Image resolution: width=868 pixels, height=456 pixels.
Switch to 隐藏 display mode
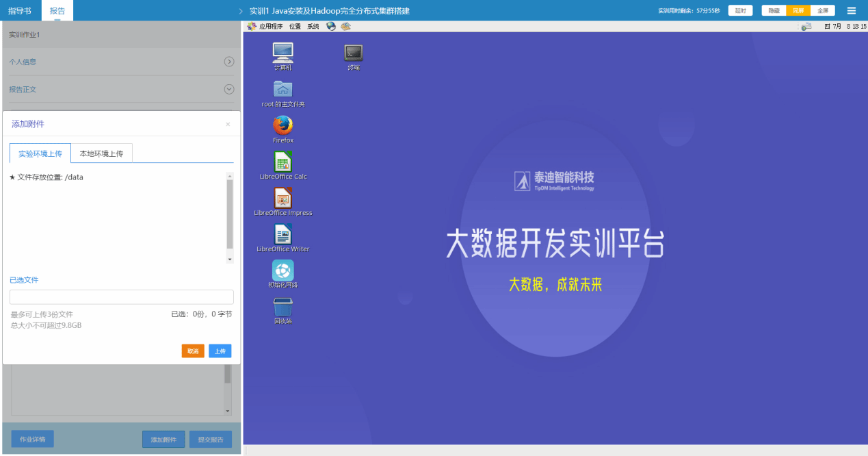[774, 10]
